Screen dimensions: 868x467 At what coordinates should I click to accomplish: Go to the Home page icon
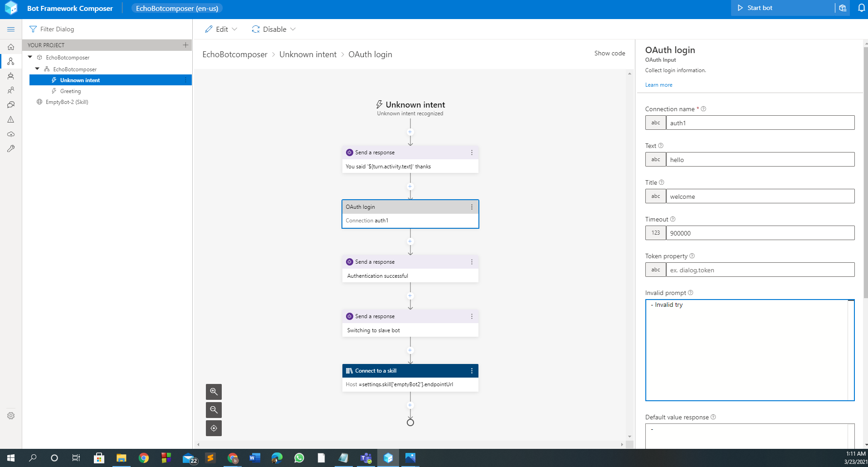coord(11,47)
